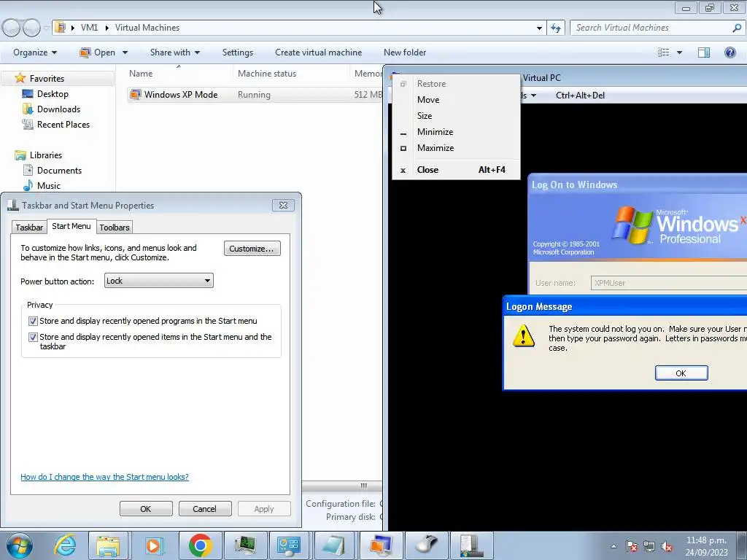The width and height of the screenshot is (747, 560).
Task: Open Start menu looks help link
Action: pos(104,477)
